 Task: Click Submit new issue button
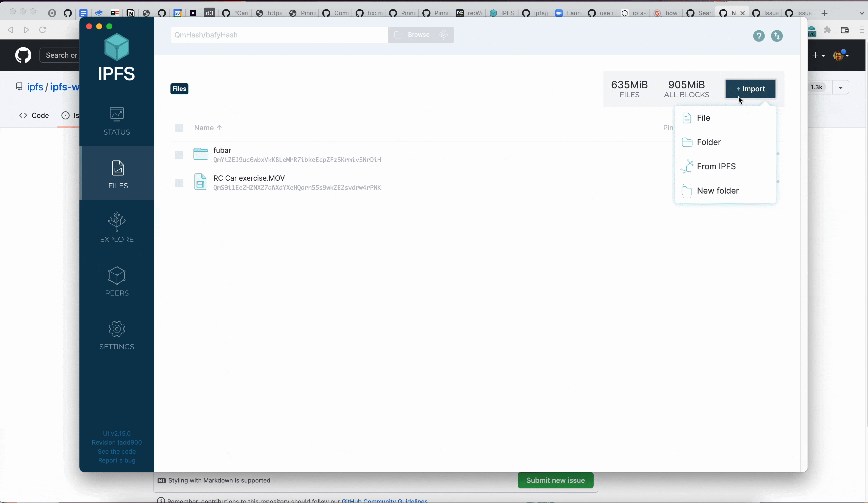(555, 480)
